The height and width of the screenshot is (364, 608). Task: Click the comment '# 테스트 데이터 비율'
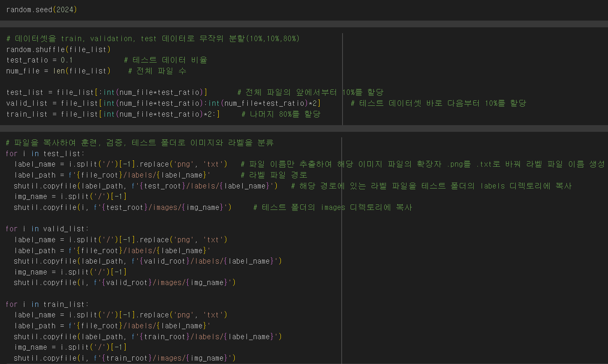[165, 60]
